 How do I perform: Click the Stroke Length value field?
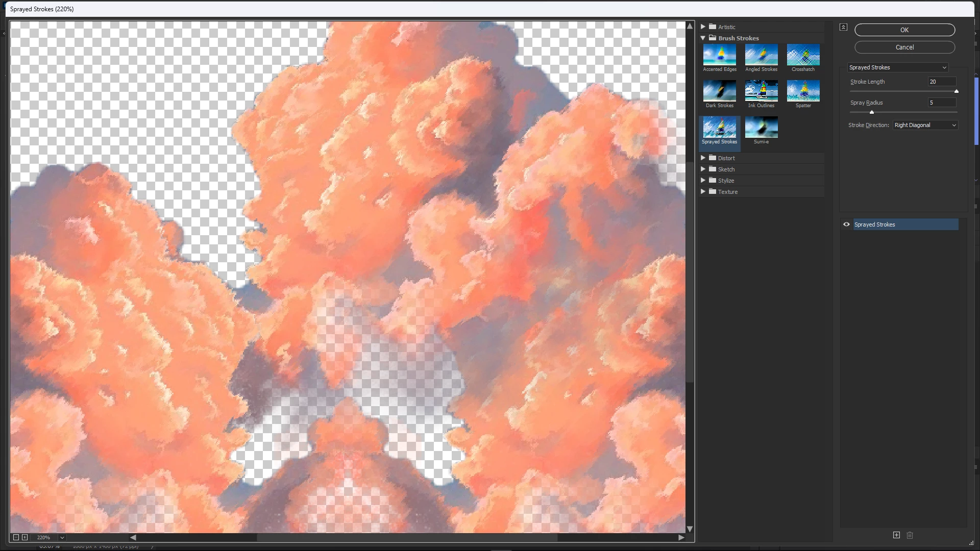coord(941,82)
